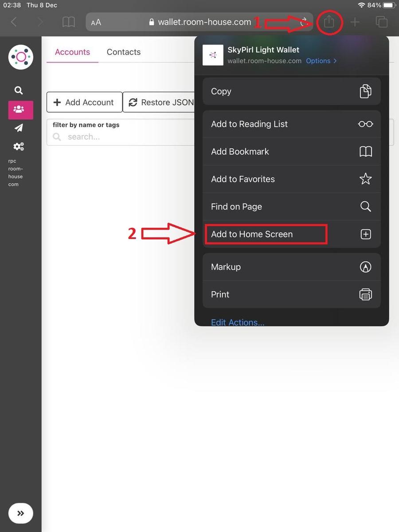This screenshot has height=532, width=399.
Task: Click the SkyPirl logo in sidebar
Action: pyautogui.click(x=20, y=57)
